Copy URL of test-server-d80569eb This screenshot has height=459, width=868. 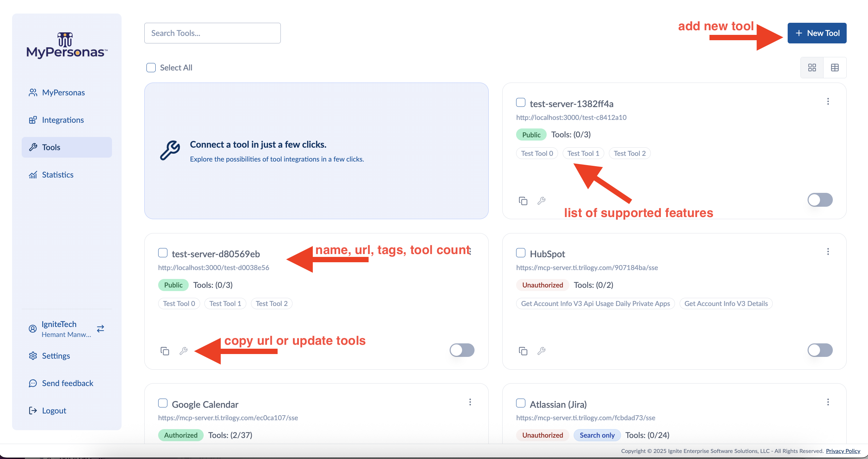click(165, 351)
